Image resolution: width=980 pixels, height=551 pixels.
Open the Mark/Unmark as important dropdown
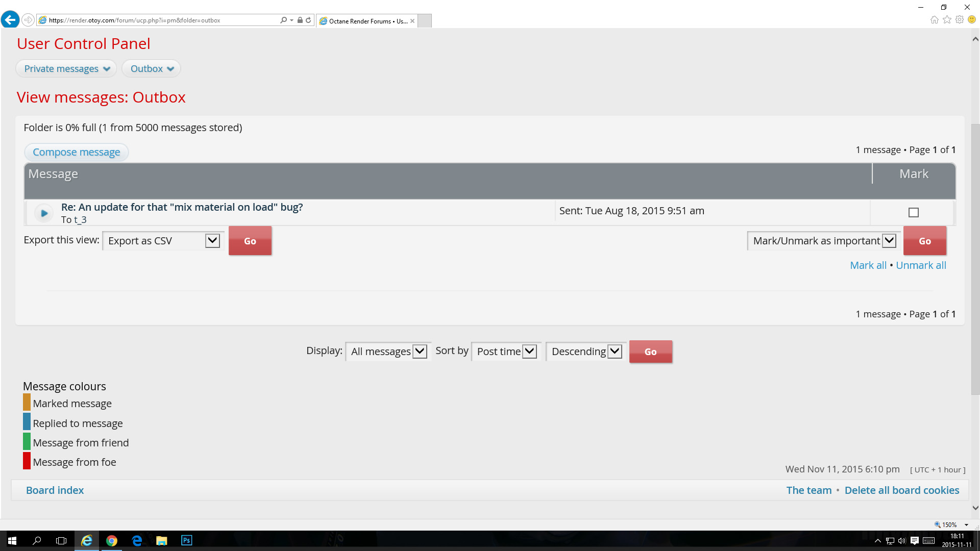[x=824, y=241]
